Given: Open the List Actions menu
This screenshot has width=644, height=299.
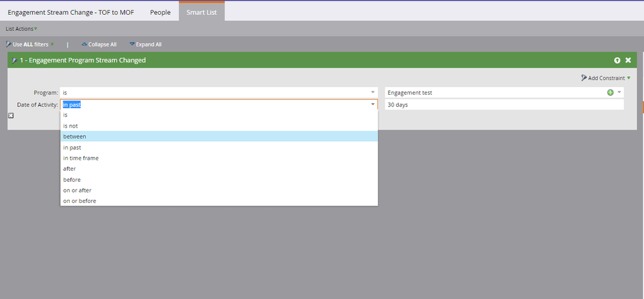Looking at the screenshot, I should pos(21,29).
